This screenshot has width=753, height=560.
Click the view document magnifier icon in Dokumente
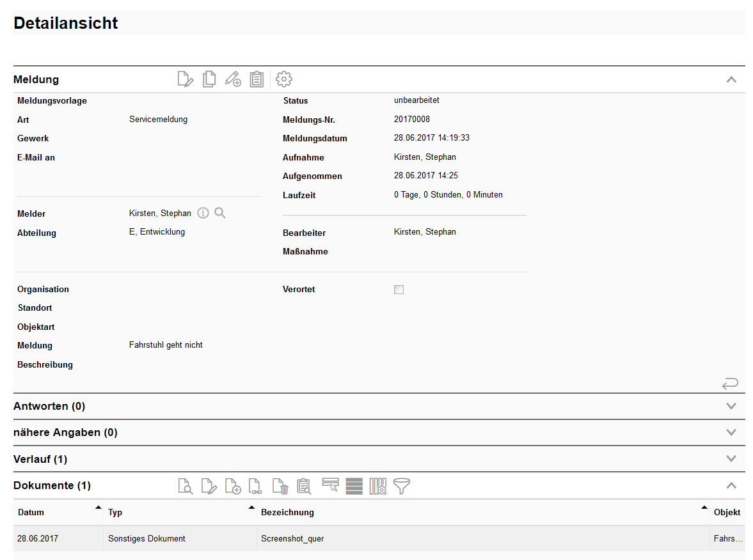(x=185, y=486)
